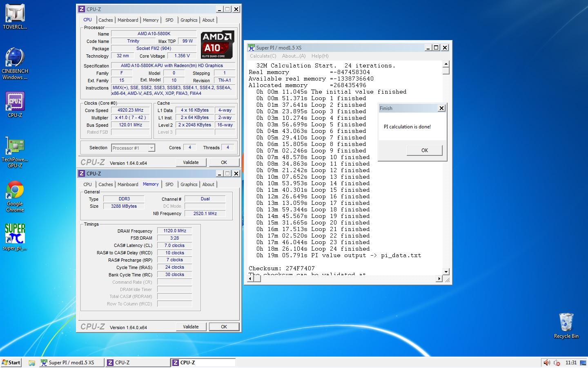588x368 pixels.
Task: Click the system clock showing 11:31
Action: (571, 363)
